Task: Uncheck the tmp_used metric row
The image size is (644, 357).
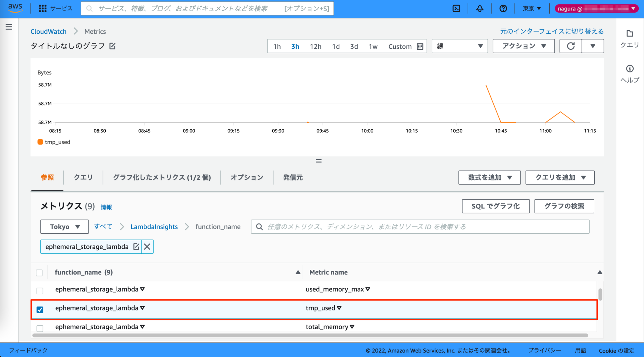Action: tap(40, 310)
